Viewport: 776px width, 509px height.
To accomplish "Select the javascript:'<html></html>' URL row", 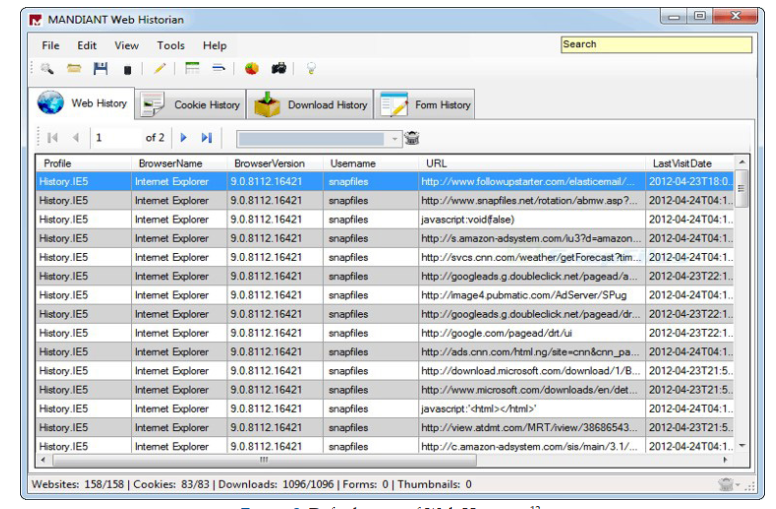I will [385, 408].
